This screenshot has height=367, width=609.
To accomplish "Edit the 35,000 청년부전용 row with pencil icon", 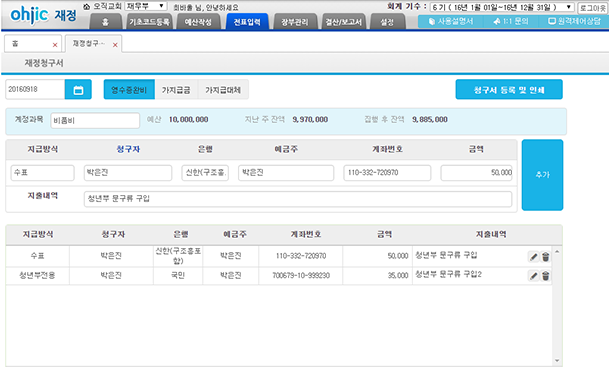I will coord(534,276).
